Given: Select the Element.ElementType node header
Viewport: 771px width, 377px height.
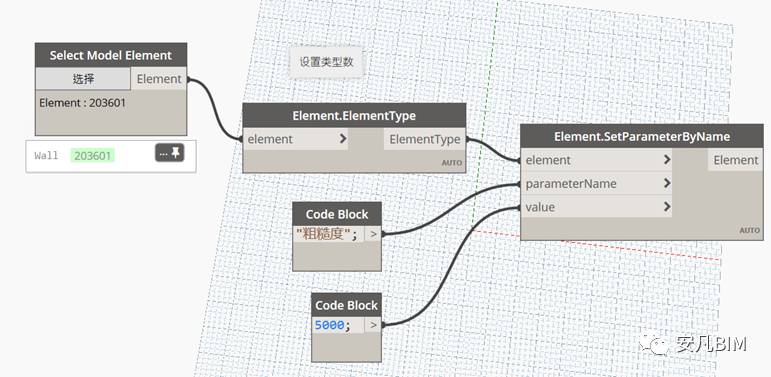Looking at the screenshot, I should coord(354,116).
